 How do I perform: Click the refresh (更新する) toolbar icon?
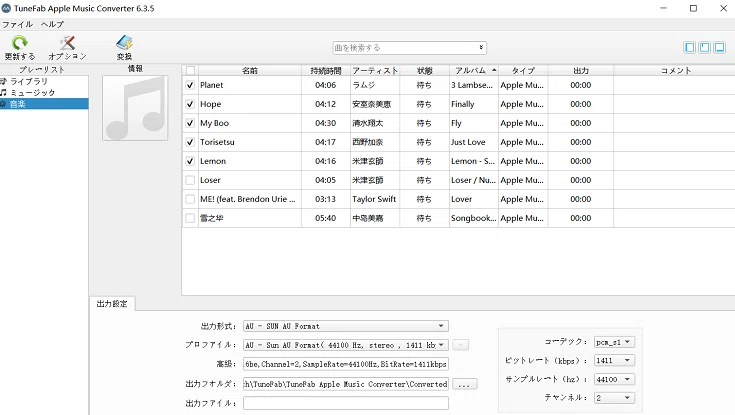point(20,43)
